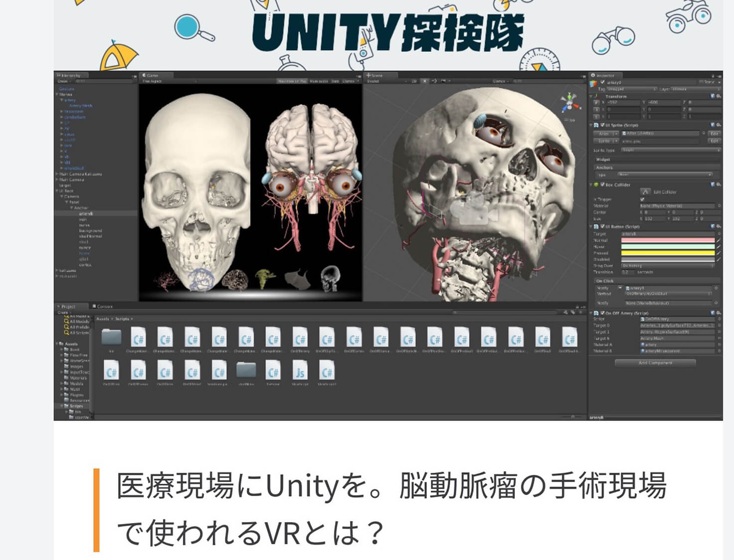
Task: Select the second-row folder icon in Scripts
Action: 246,371
